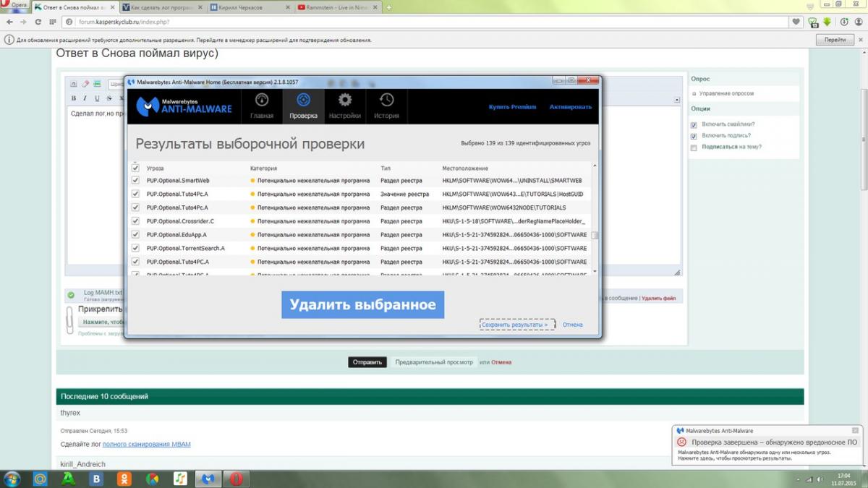
Task: Sort by Местоположение column header
Action: 465,168
